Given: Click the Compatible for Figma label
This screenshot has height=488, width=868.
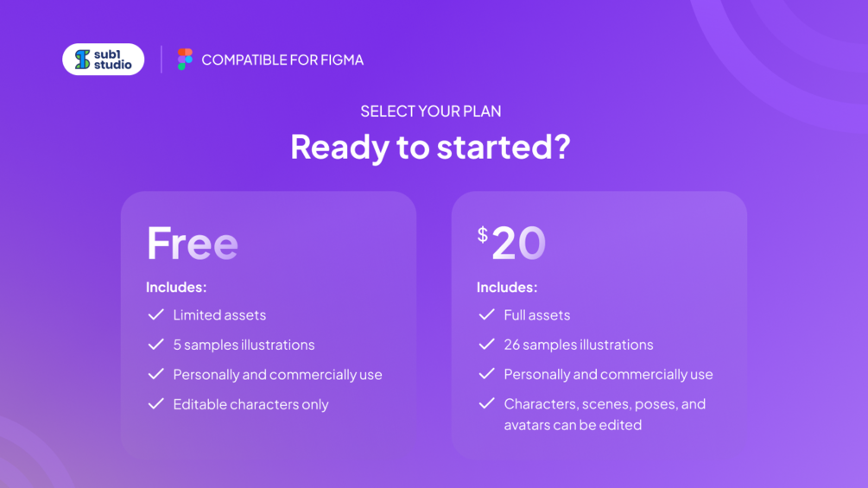Looking at the screenshot, I should 282,60.
